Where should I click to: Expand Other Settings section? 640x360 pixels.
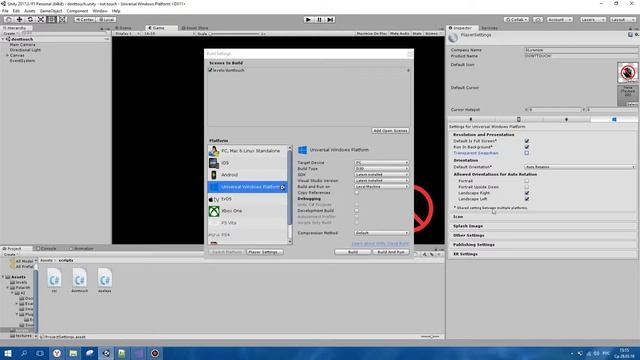pos(542,236)
